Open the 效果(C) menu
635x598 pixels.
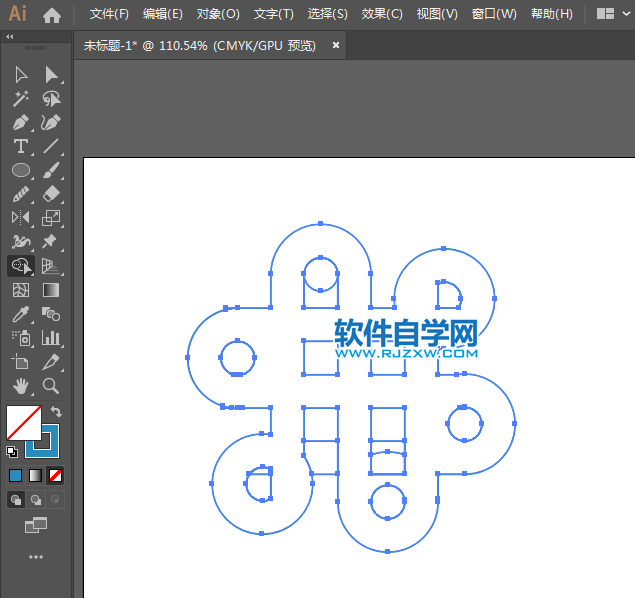point(382,14)
